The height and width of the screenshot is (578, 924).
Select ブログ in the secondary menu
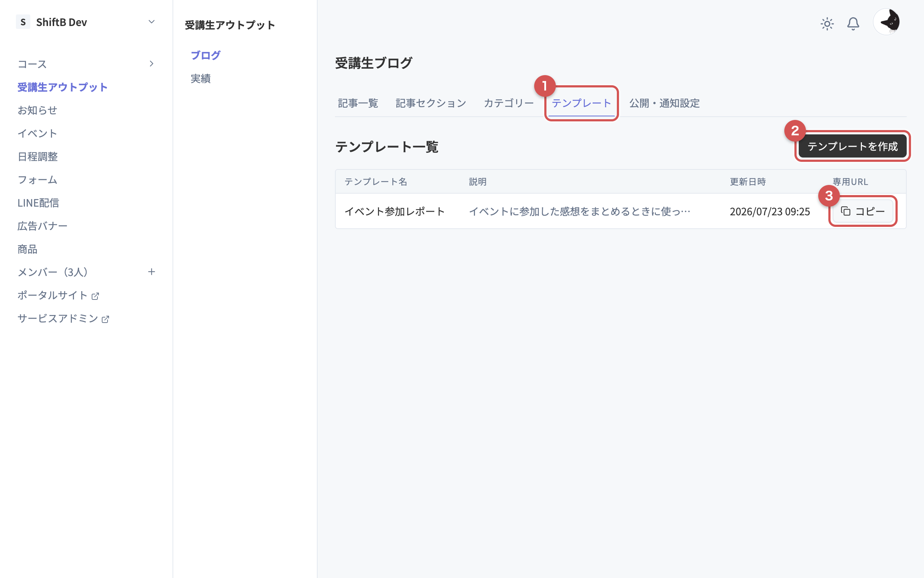pos(205,55)
